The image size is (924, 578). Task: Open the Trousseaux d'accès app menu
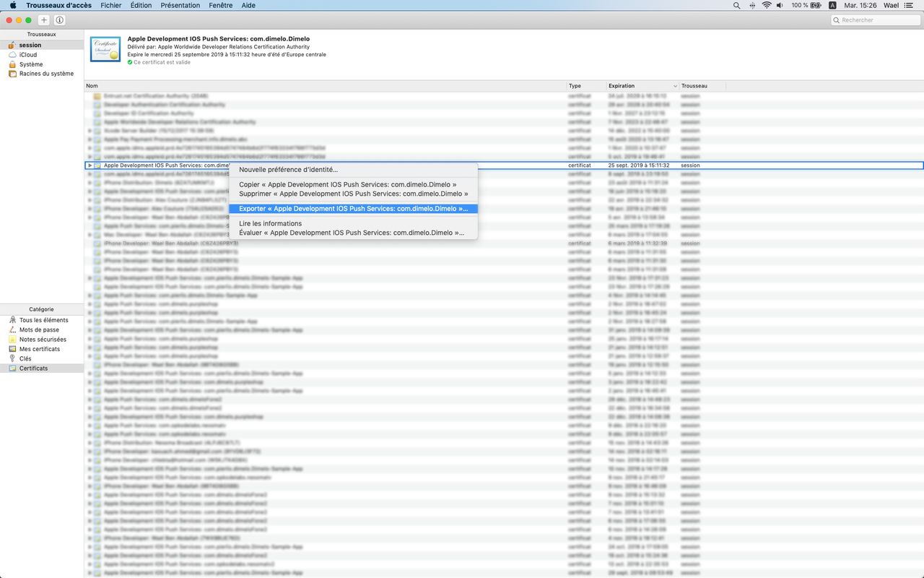click(58, 5)
